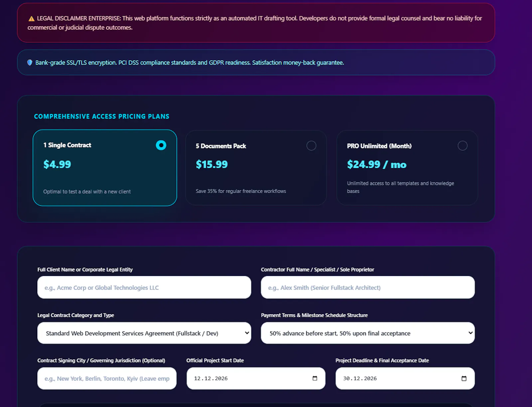Click 'Save 35% for regular freelance workflows' text
This screenshot has height=407, width=532.
[x=241, y=191]
